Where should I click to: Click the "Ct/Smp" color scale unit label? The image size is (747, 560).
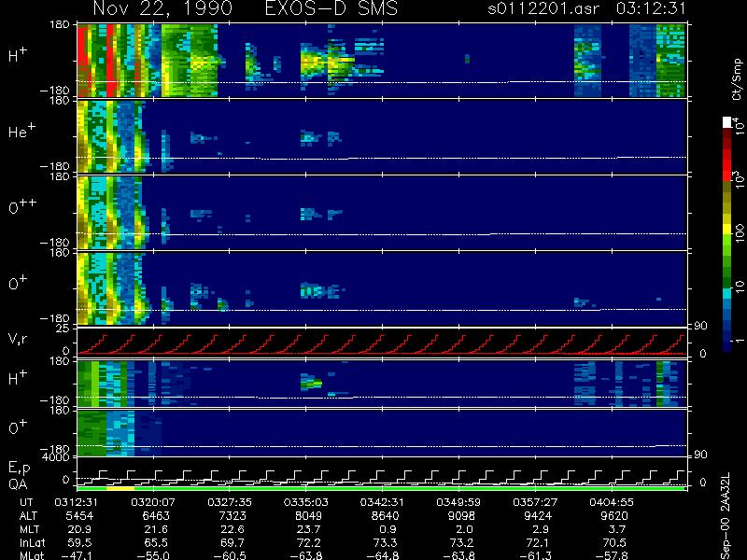pyautogui.click(x=738, y=79)
